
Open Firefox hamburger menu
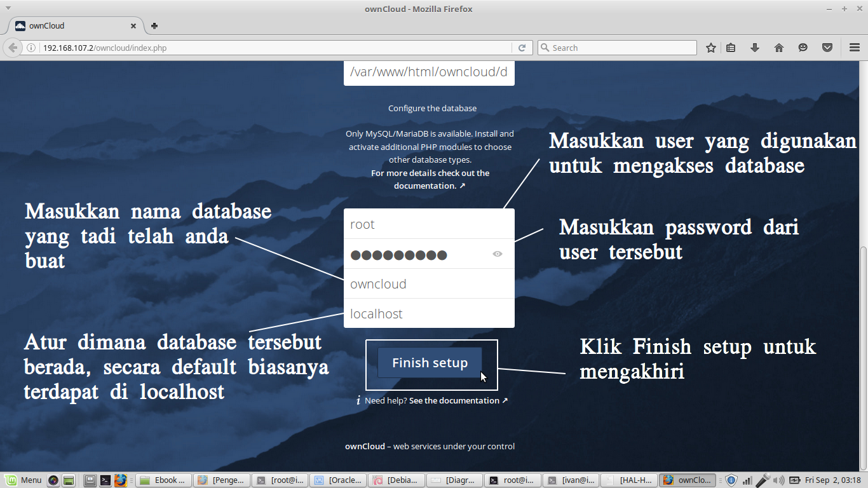pyautogui.click(x=855, y=48)
